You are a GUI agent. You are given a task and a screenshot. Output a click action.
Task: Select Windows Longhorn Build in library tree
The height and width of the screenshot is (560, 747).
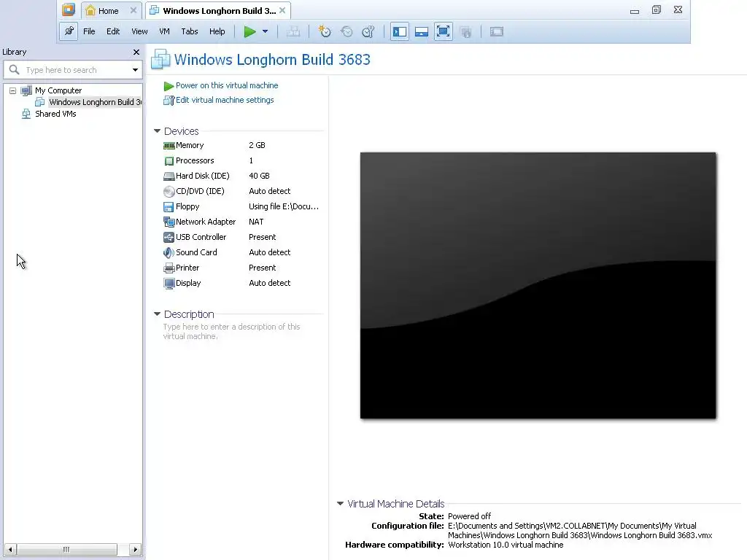point(95,102)
